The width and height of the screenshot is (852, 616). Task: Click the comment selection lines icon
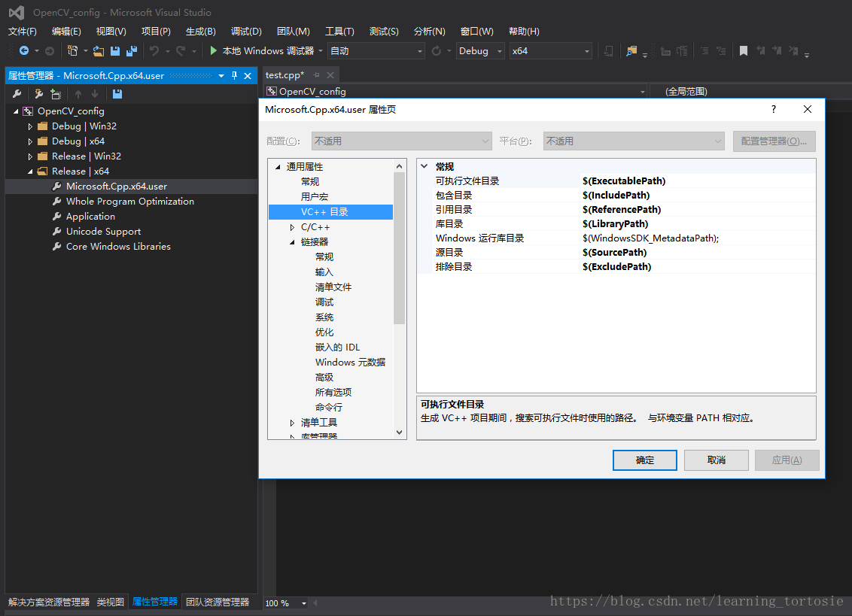point(704,51)
